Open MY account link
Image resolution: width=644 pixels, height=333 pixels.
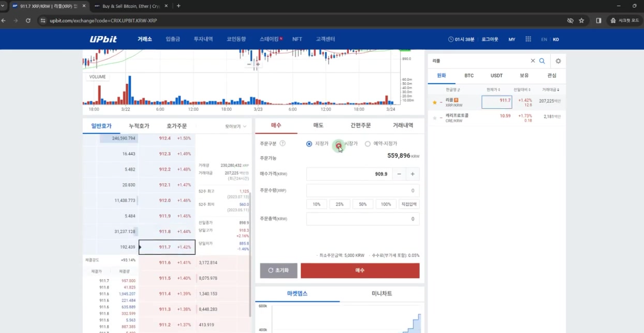pos(512,39)
